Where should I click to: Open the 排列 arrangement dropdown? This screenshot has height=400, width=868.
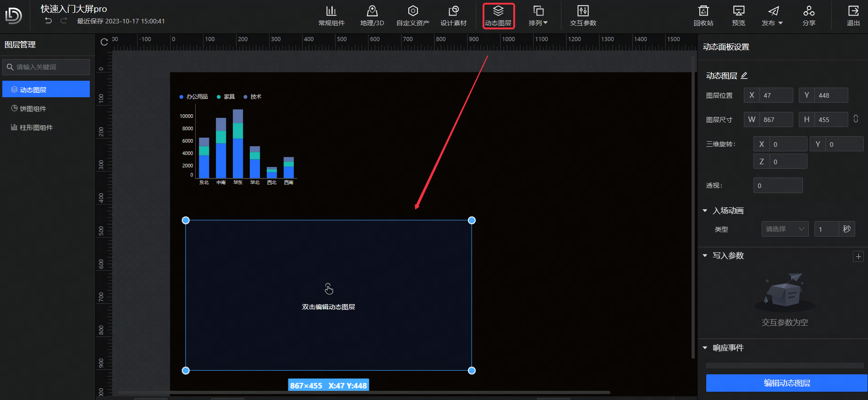[x=538, y=16]
